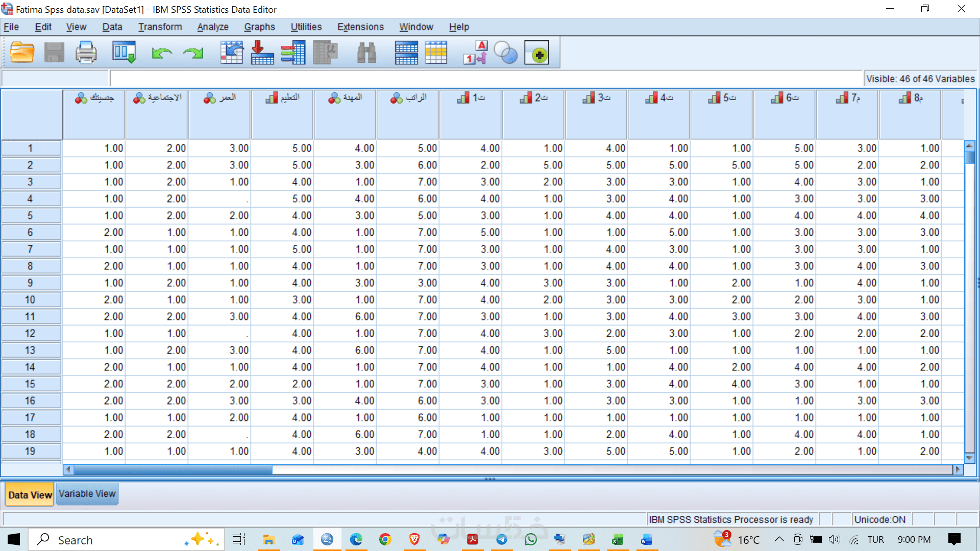Select the Data View tab
The width and height of the screenshot is (980, 551).
pos(30,495)
